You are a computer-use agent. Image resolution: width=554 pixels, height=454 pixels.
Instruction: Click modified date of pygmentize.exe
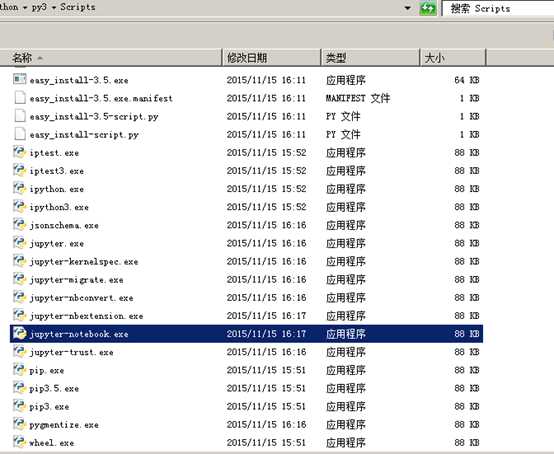pos(266,424)
